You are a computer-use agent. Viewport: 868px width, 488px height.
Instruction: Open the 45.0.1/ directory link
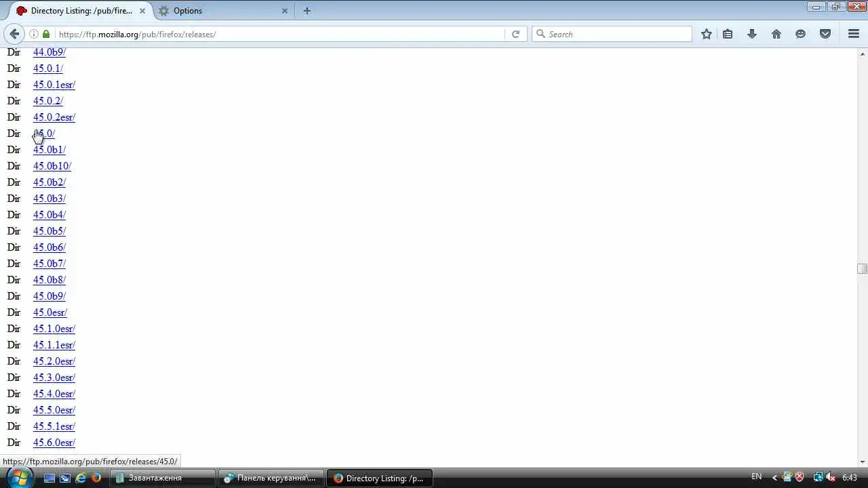pyautogui.click(x=48, y=68)
